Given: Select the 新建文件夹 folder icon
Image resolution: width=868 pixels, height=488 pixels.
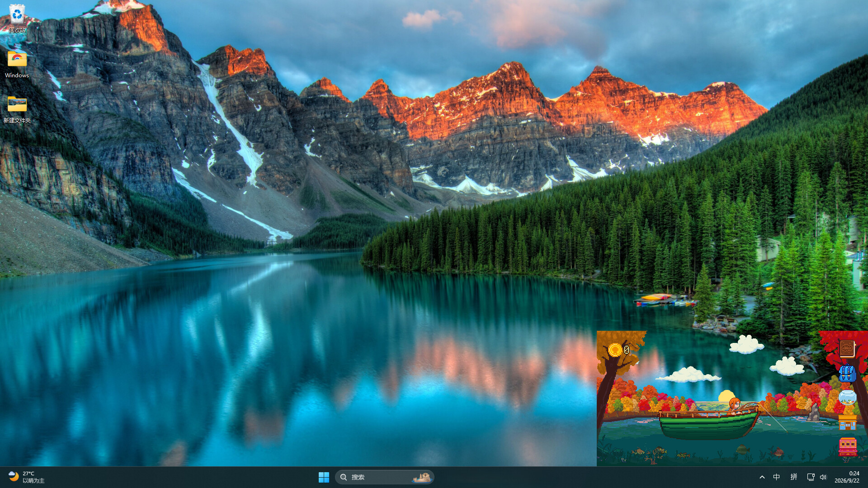Looking at the screenshot, I should pyautogui.click(x=17, y=109).
